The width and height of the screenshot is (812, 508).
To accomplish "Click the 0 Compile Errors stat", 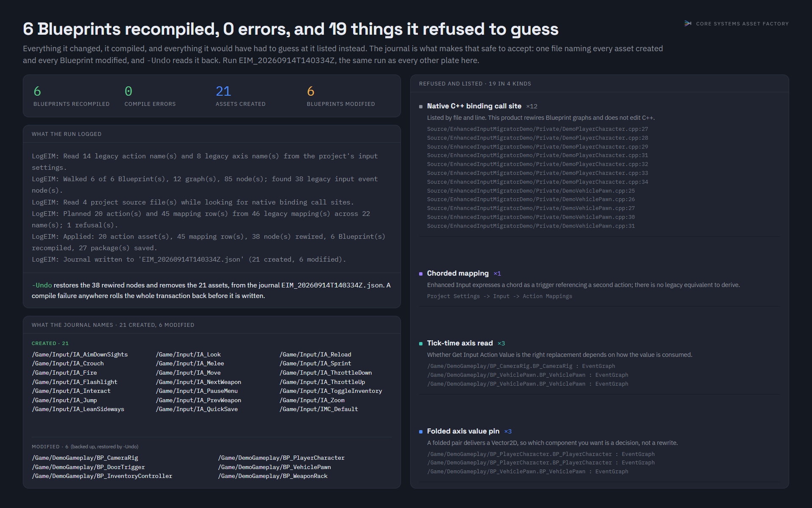I will click(150, 96).
